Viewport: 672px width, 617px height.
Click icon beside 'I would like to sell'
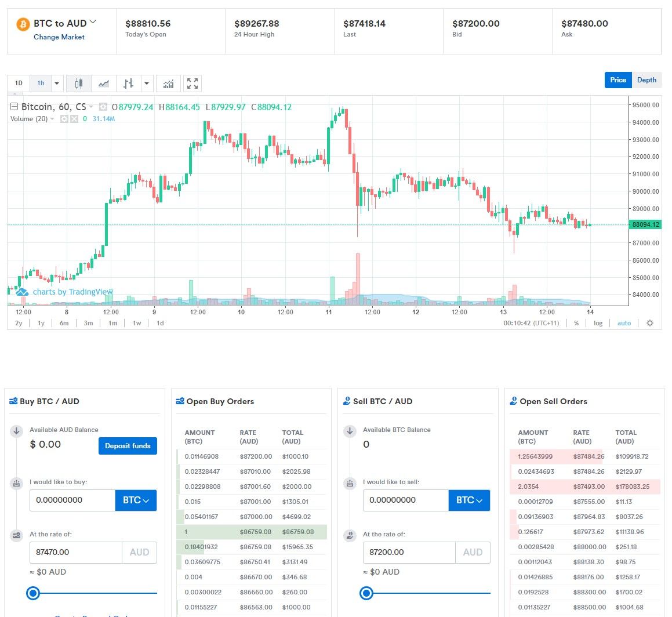[x=350, y=484]
